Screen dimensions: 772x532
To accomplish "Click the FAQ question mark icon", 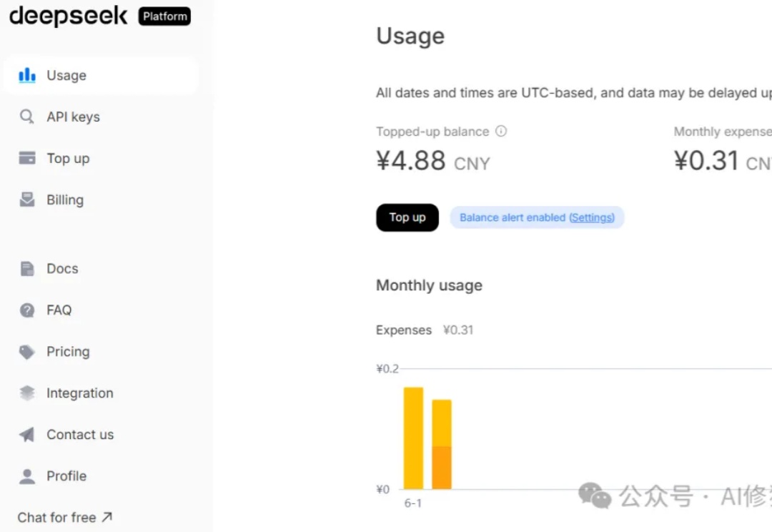I will [27, 310].
